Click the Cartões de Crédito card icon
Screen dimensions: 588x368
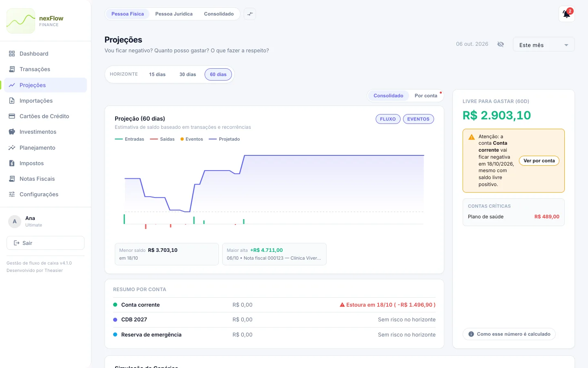point(12,116)
